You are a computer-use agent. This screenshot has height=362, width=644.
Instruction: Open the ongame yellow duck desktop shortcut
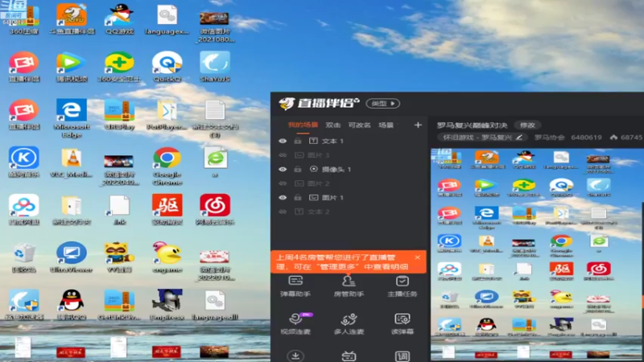(167, 257)
